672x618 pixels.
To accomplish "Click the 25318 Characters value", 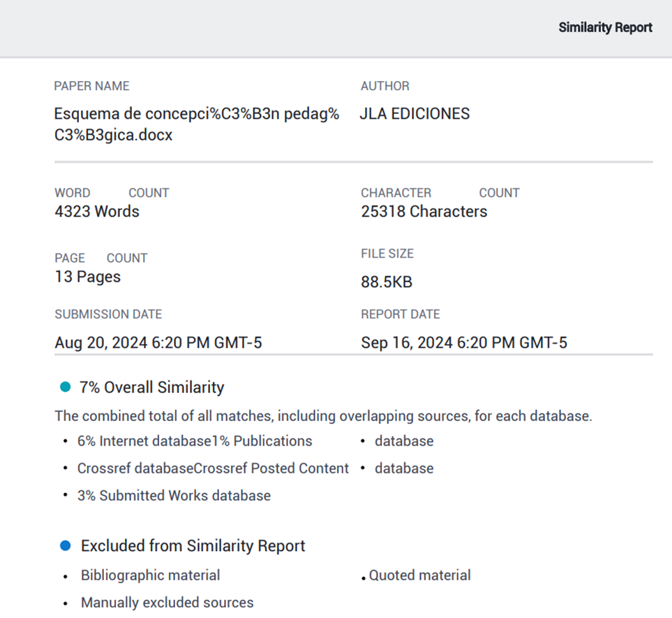I will (424, 212).
